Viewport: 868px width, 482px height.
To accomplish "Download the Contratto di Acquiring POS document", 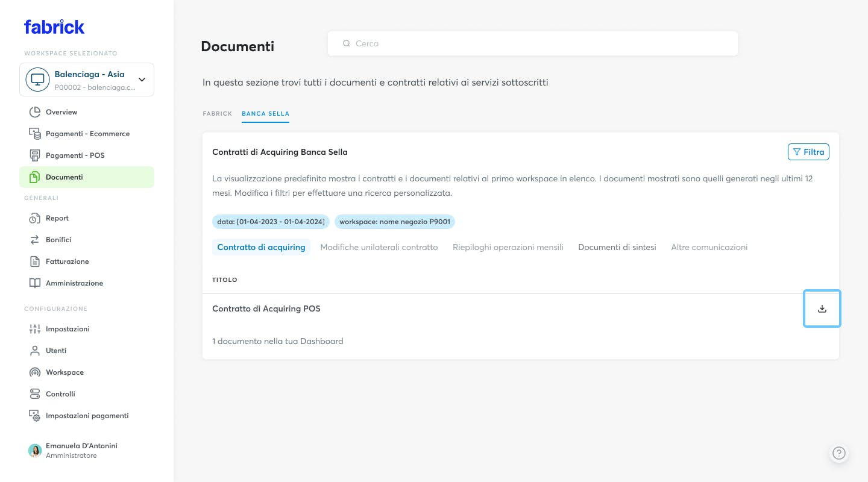I will (822, 308).
